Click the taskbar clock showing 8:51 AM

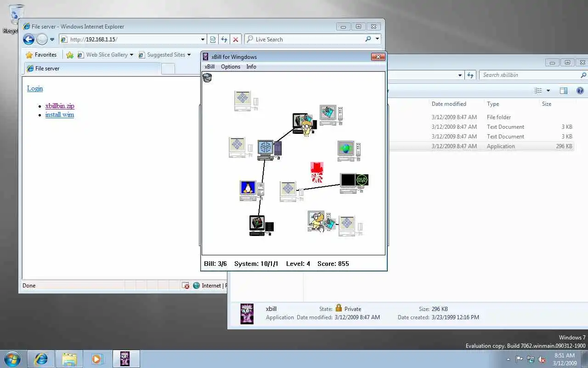click(x=564, y=359)
